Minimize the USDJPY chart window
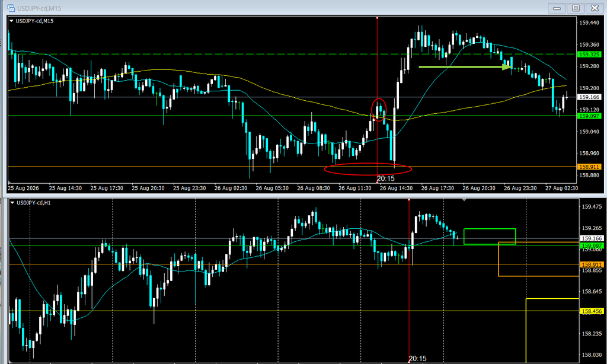Viewport: 607px width, 364px height. (x=557, y=8)
